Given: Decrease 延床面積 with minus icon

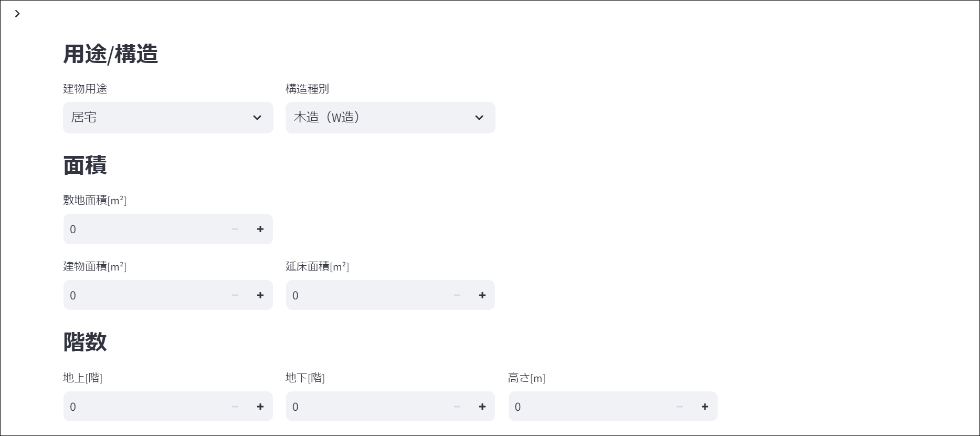Looking at the screenshot, I should [x=457, y=295].
